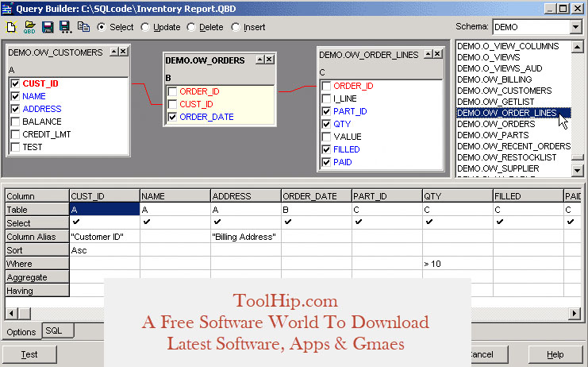Click the "Billing Address" column alias cell
The image size is (588, 367).
[246, 237]
